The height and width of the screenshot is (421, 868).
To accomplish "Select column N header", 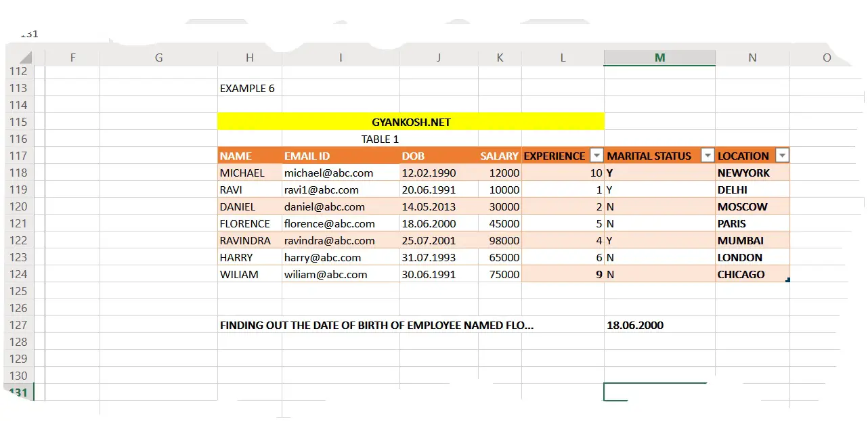I will pyautogui.click(x=752, y=58).
